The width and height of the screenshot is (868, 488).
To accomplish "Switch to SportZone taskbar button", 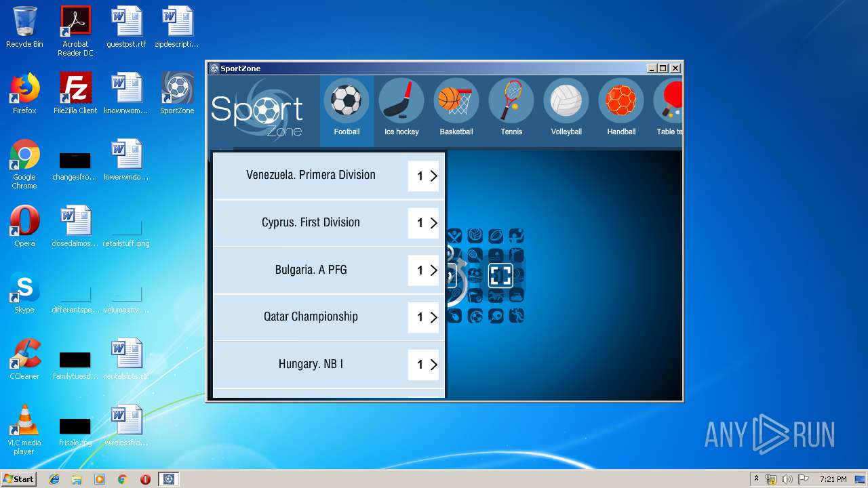I will [169, 479].
